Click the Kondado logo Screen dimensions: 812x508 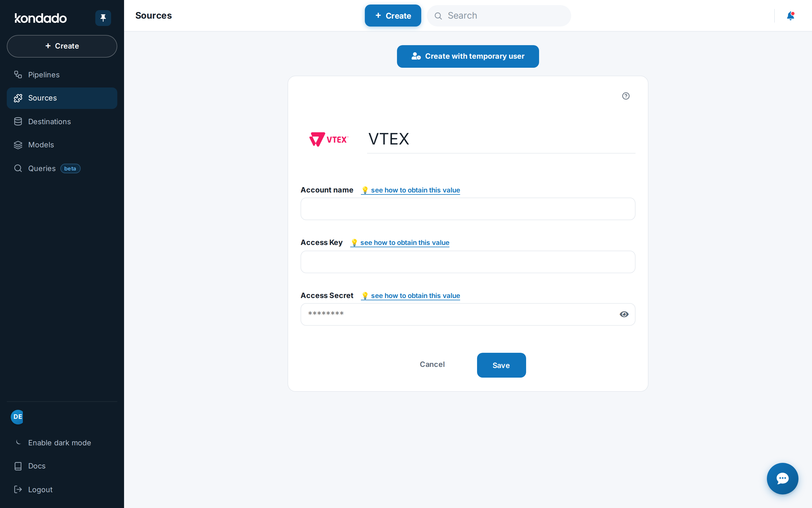click(x=41, y=18)
